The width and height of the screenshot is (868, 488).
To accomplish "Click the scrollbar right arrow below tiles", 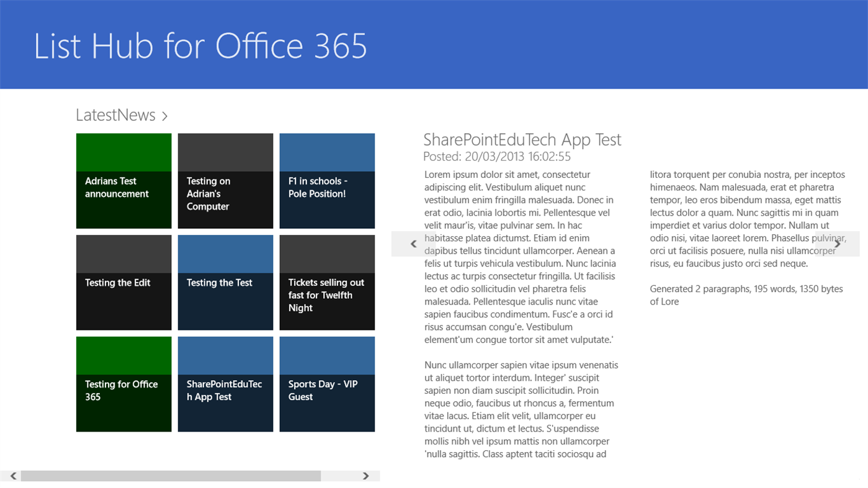I will 366,476.
